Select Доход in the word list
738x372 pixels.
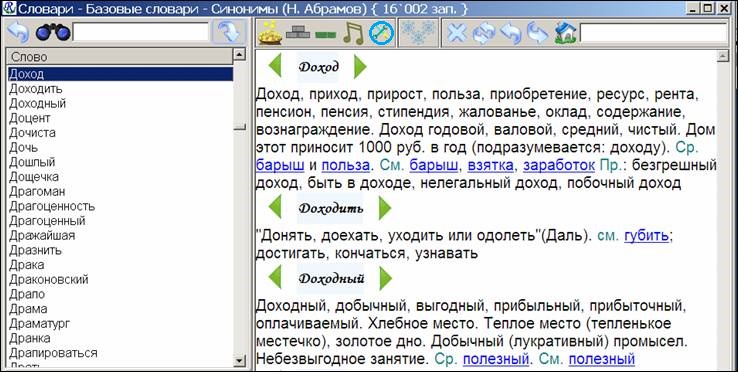tap(120, 74)
